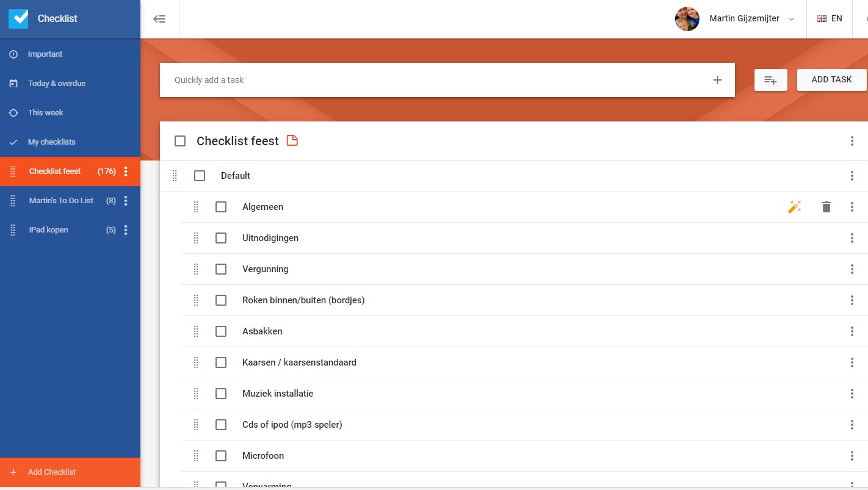This screenshot has height=490, width=868.
Task: Click the add list icon button
Action: (771, 80)
